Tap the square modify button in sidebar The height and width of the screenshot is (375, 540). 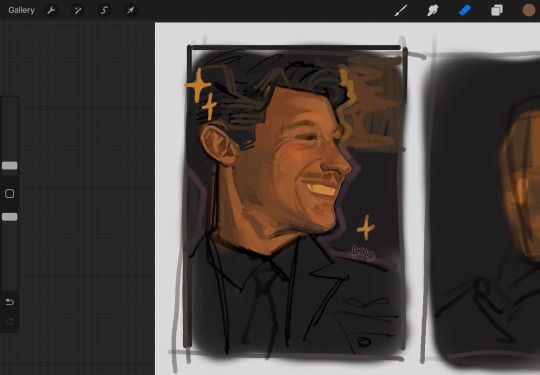10,194
